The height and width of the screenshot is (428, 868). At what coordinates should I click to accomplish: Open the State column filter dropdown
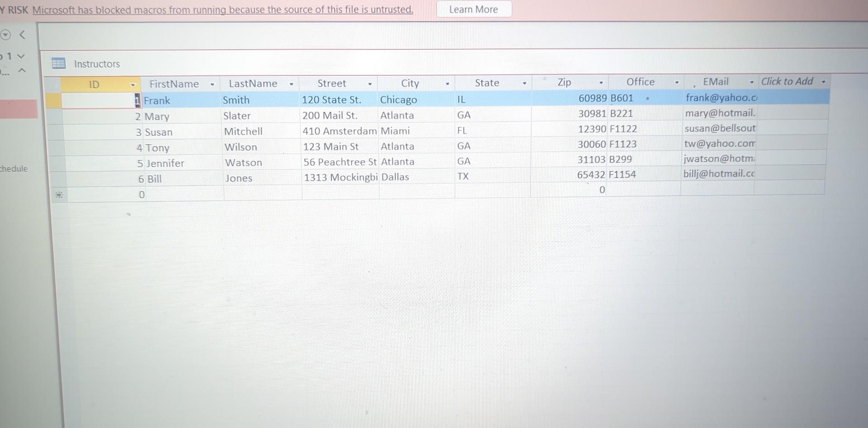pyautogui.click(x=524, y=83)
